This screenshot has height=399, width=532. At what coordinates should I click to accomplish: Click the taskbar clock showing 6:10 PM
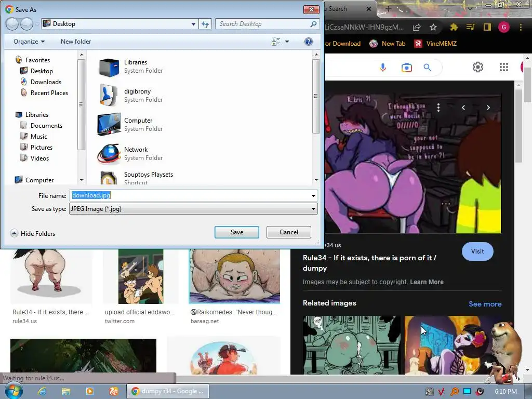pyautogui.click(x=506, y=392)
